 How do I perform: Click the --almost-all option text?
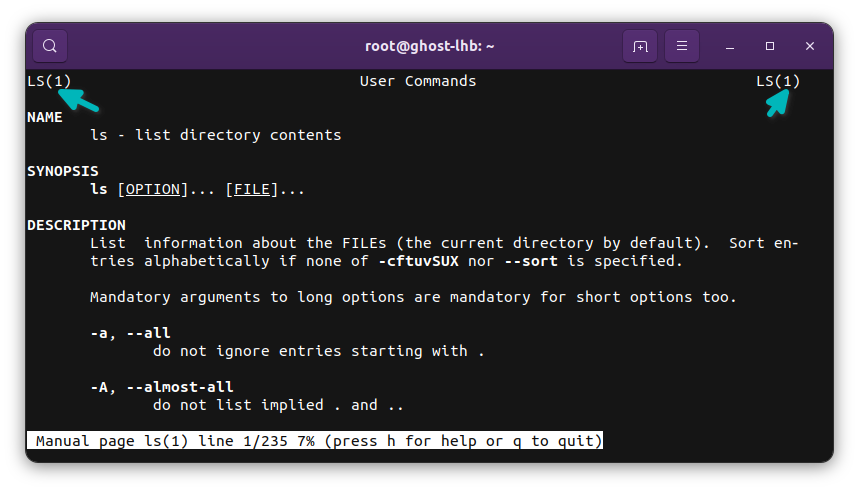pos(180,387)
